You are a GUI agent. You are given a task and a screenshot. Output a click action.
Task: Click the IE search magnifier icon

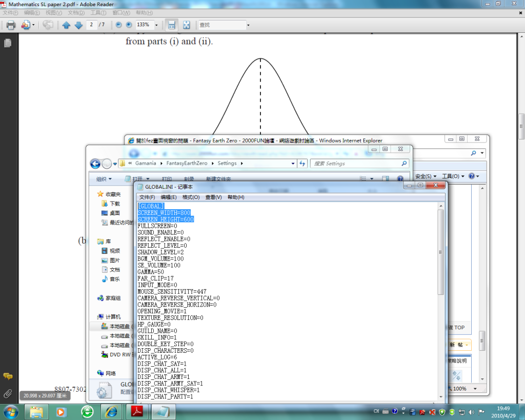click(473, 153)
